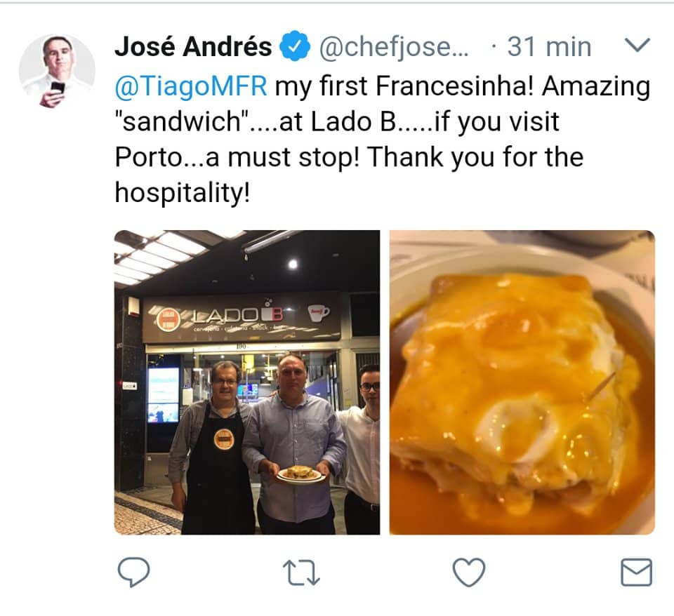The width and height of the screenshot is (674, 616).
Task: Click the 31 min timestamp
Action: pos(549,46)
